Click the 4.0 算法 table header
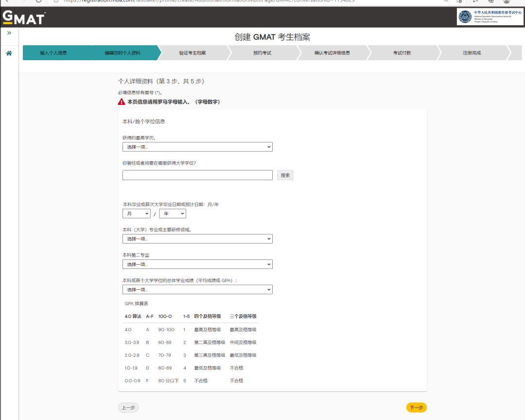 (133, 317)
